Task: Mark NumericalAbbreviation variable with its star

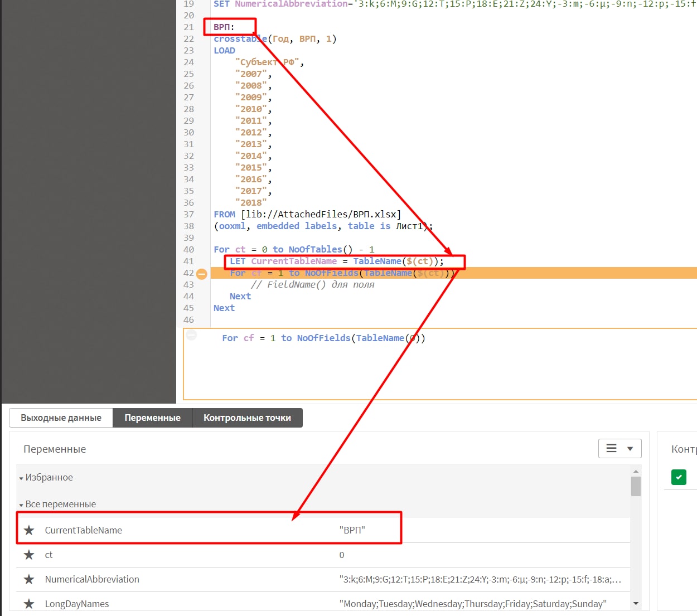Action: pos(29,579)
